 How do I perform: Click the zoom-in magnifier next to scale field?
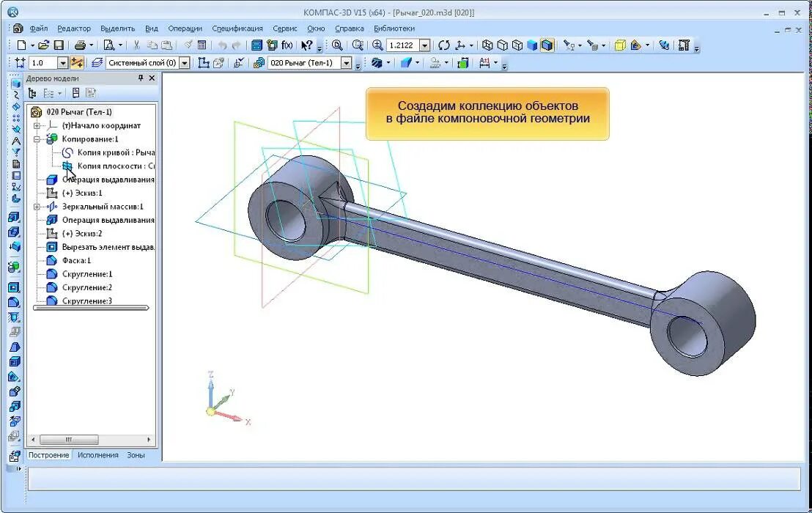click(x=377, y=45)
